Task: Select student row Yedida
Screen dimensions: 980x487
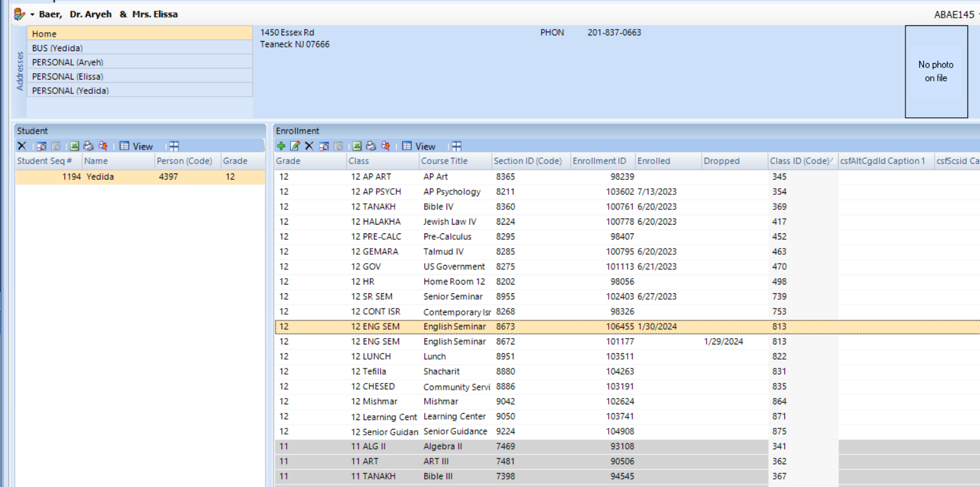Action: click(140, 177)
